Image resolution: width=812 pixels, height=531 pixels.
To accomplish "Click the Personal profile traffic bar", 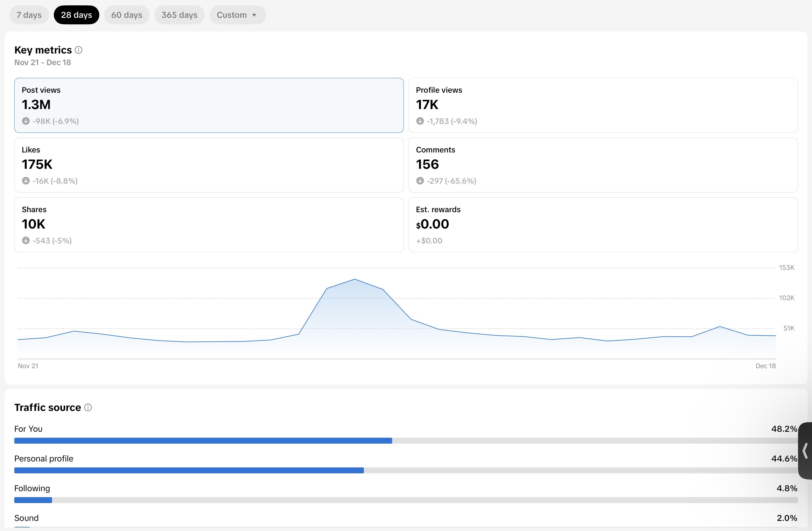I will tap(189, 470).
